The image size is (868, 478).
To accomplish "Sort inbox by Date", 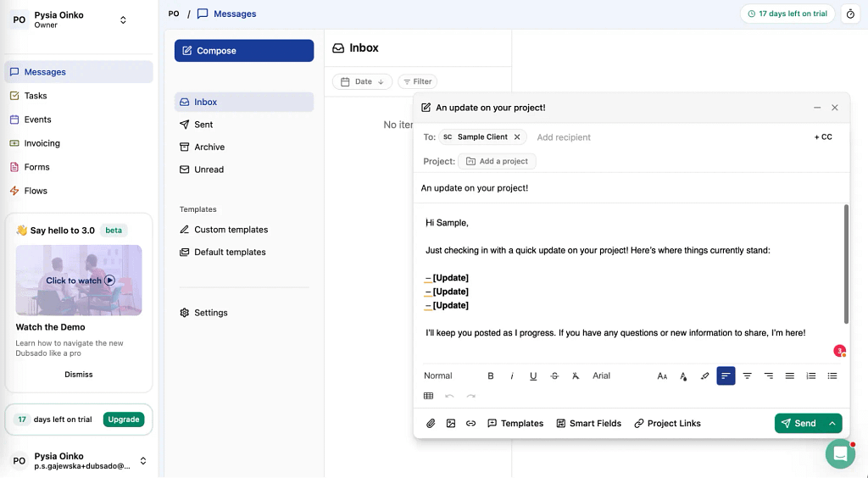I will (x=362, y=81).
